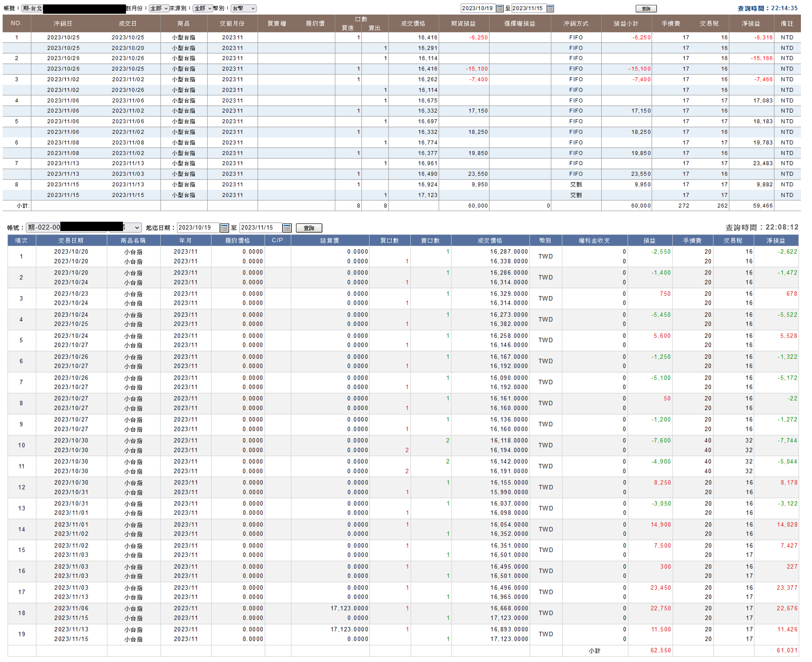Select the 16,668.0000 price cell in row 18
The image size is (812, 662).
[x=509, y=609]
